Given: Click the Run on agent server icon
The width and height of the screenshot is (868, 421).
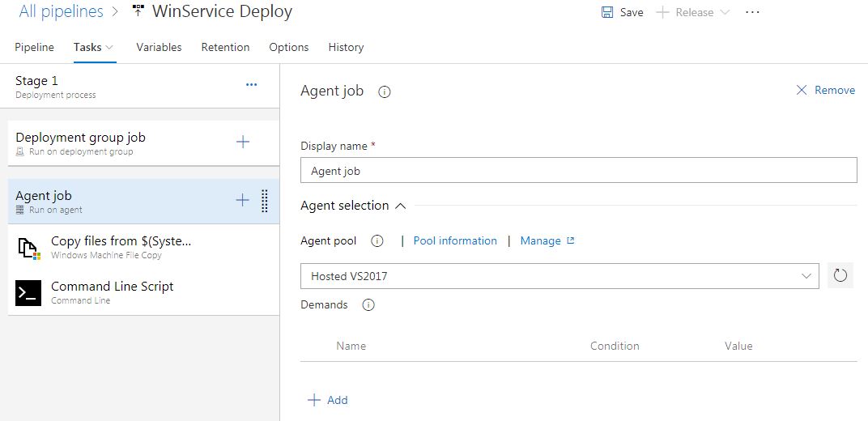Looking at the screenshot, I should (20, 210).
